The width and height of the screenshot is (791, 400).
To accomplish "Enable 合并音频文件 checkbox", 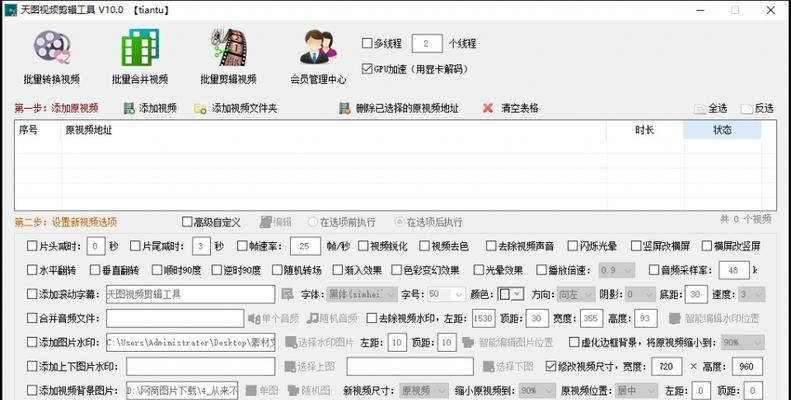I will 32,318.
